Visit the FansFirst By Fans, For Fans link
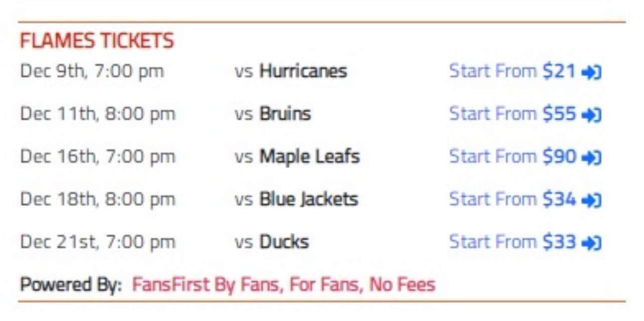This screenshot has width=644, height=321. (283, 285)
